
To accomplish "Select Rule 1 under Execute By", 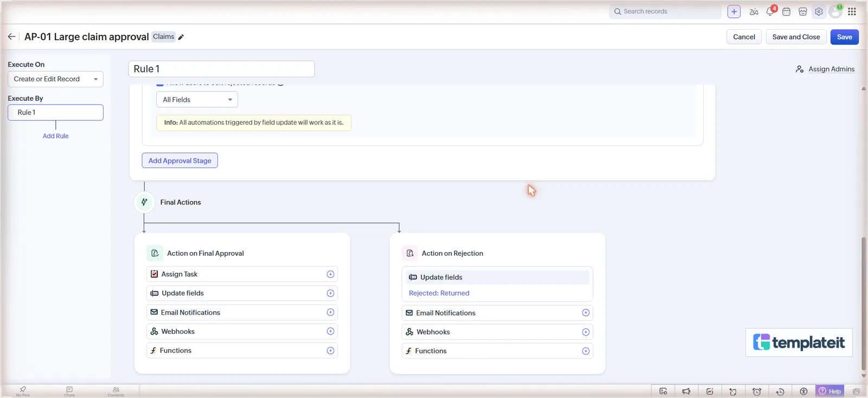I will pos(55,112).
